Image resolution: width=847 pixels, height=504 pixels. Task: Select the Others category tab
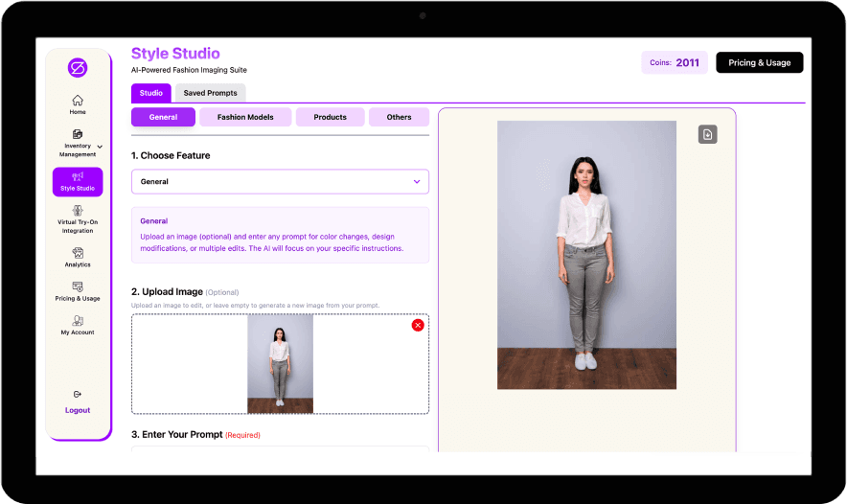coord(399,117)
